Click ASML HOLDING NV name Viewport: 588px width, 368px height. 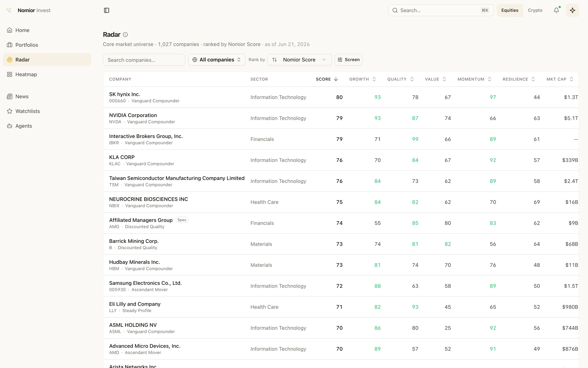point(133,325)
